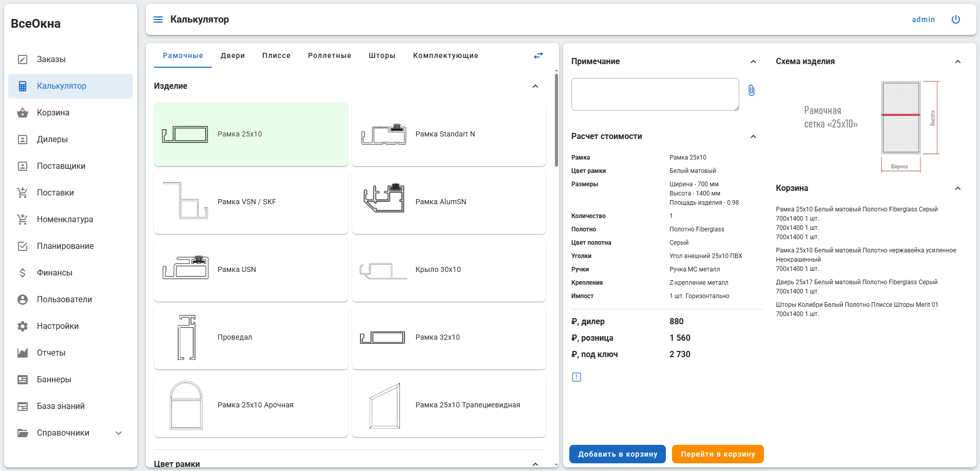The width and height of the screenshot is (980, 471).
Task: Open Корзина in sidebar
Action: (70, 113)
